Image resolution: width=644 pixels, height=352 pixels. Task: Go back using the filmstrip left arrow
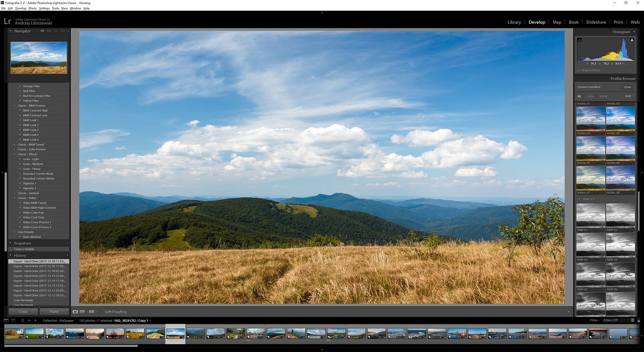pos(29,320)
